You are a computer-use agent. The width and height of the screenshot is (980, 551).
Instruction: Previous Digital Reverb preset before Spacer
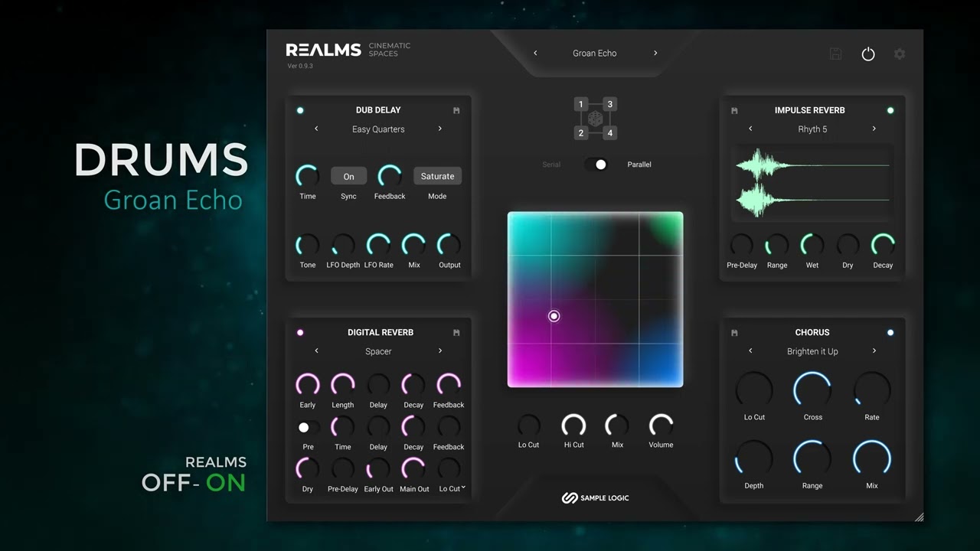(x=316, y=350)
